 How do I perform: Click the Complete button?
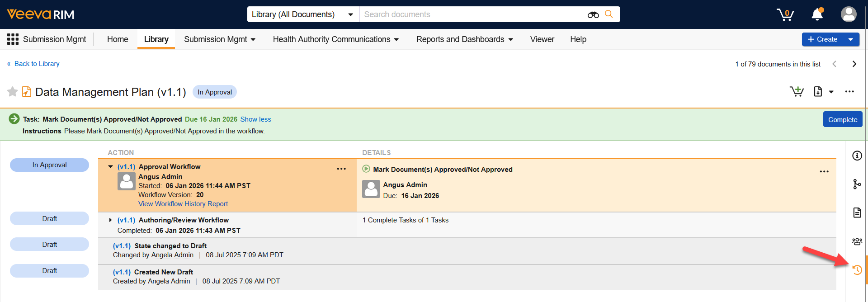843,119
